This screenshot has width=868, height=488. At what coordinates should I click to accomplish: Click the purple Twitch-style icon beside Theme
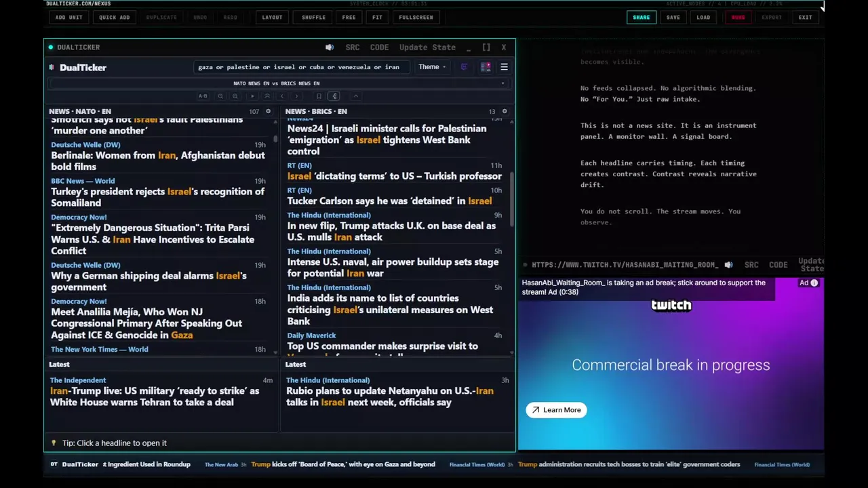click(x=464, y=67)
